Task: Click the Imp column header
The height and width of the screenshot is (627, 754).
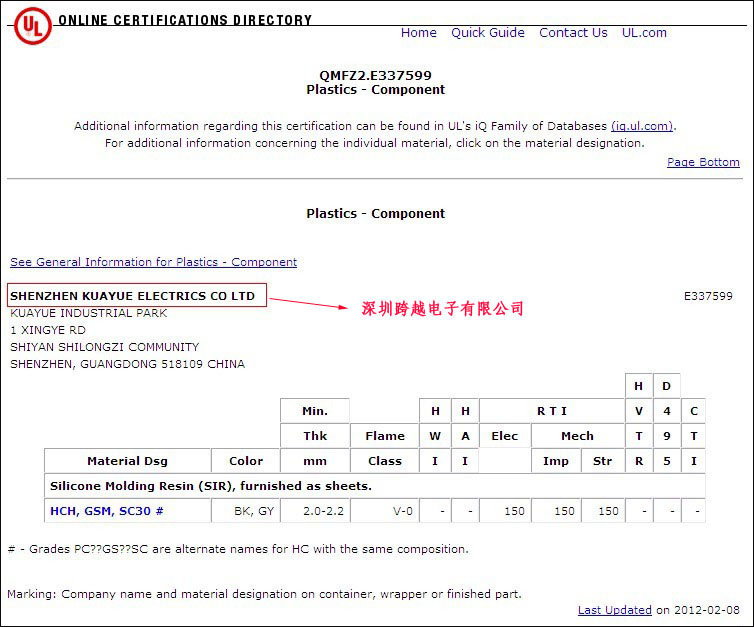Action: [556, 461]
